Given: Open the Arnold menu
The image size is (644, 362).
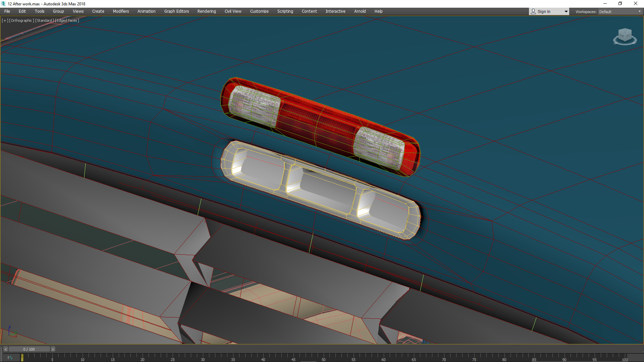Looking at the screenshot, I should (360, 11).
